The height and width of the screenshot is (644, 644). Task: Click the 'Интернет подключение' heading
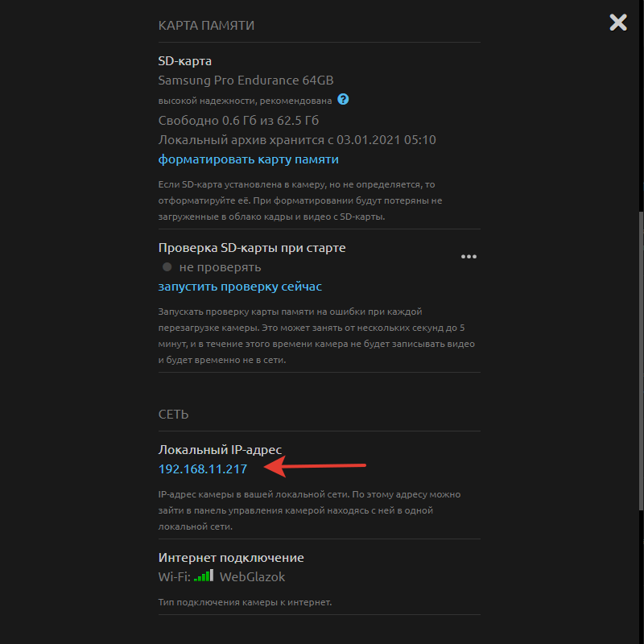click(231, 557)
